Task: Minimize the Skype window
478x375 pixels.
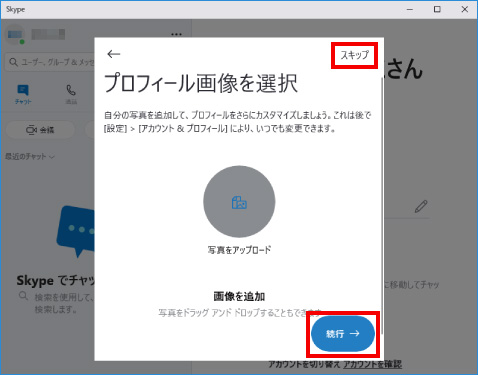Action: [x=410, y=9]
